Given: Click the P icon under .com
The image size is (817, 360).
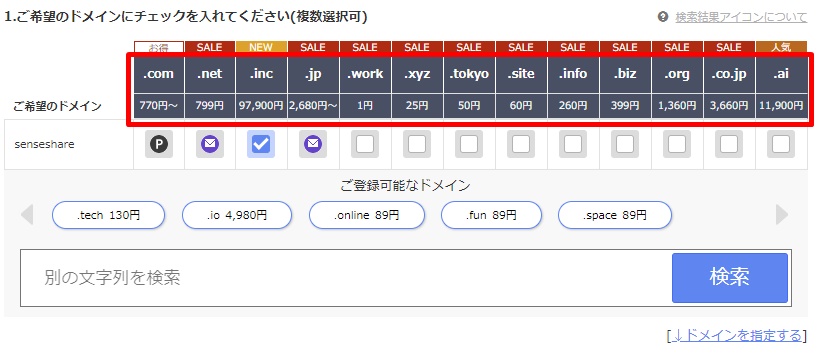Looking at the screenshot, I should click(x=159, y=144).
